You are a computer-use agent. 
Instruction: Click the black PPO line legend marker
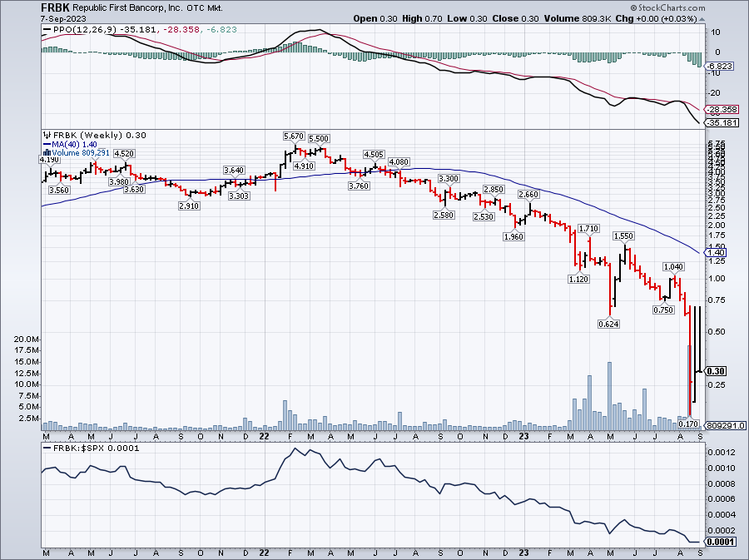[47, 30]
